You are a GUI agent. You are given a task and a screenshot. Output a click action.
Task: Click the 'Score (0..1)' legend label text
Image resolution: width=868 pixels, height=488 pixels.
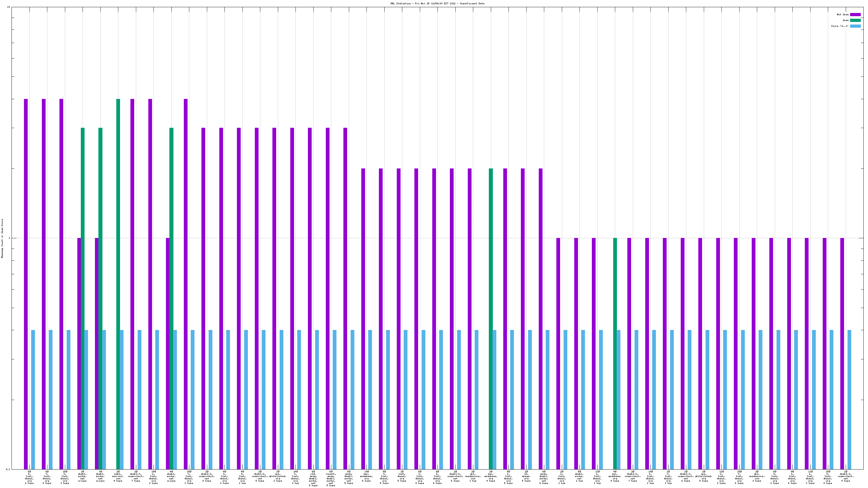pyautogui.click(x=839, y=26)
